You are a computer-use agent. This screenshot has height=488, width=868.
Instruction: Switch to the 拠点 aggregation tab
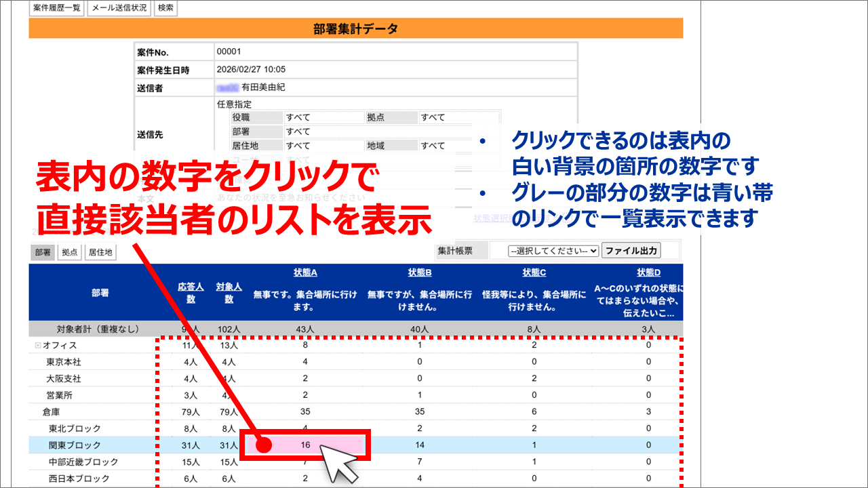(68, 251)
